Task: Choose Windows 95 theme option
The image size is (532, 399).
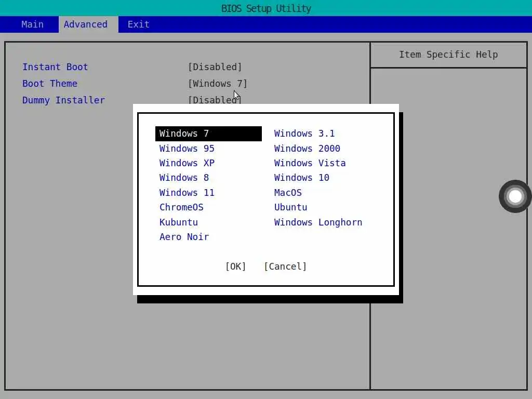Action: pos(187,149)
